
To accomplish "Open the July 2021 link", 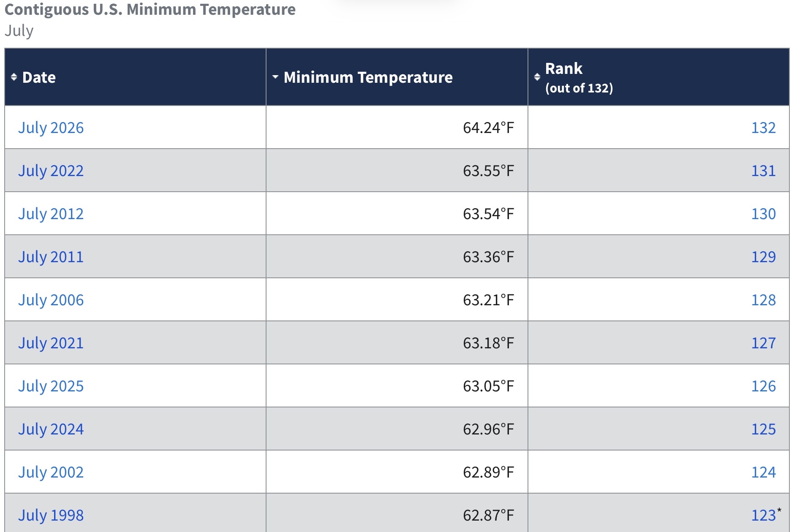I will tap(51, 343).
